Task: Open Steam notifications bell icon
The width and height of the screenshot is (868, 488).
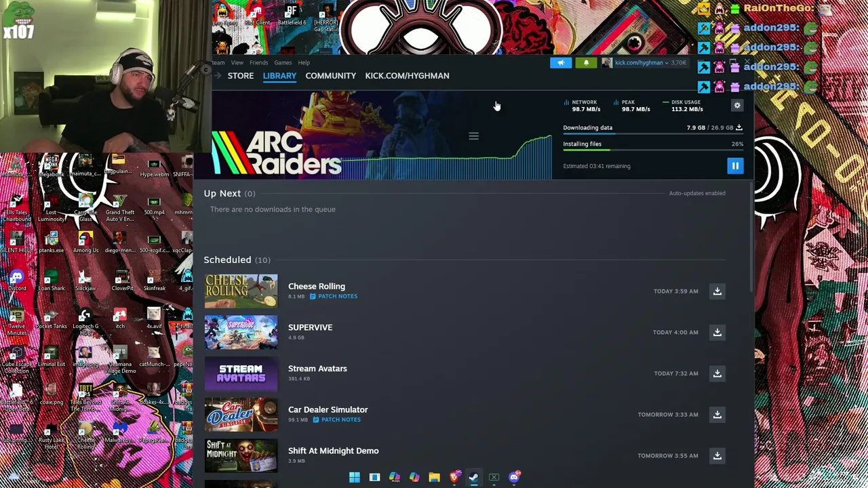Action: tap(586, 63)
